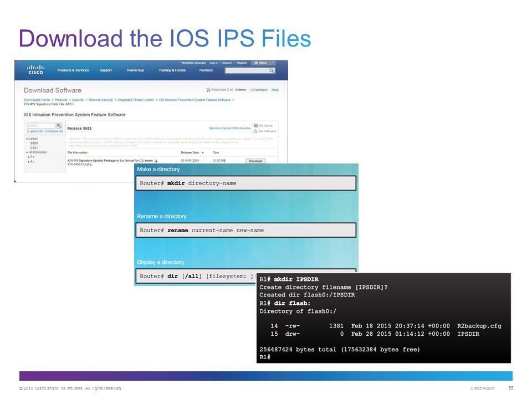Click the Security breadcrumb link

(78, 100)
